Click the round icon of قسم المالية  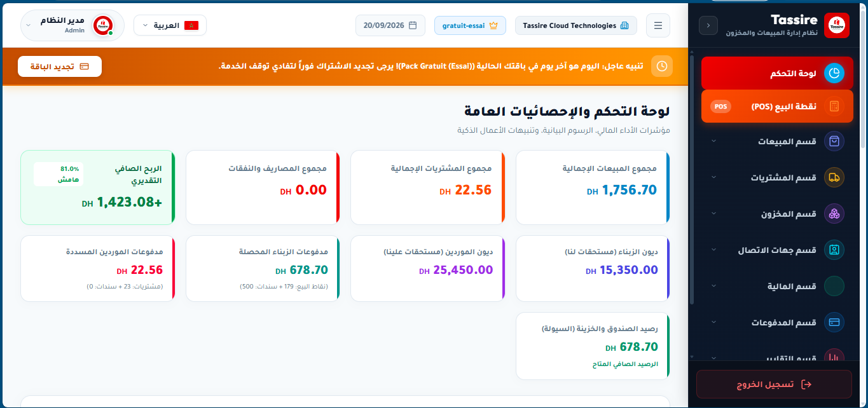834,286
